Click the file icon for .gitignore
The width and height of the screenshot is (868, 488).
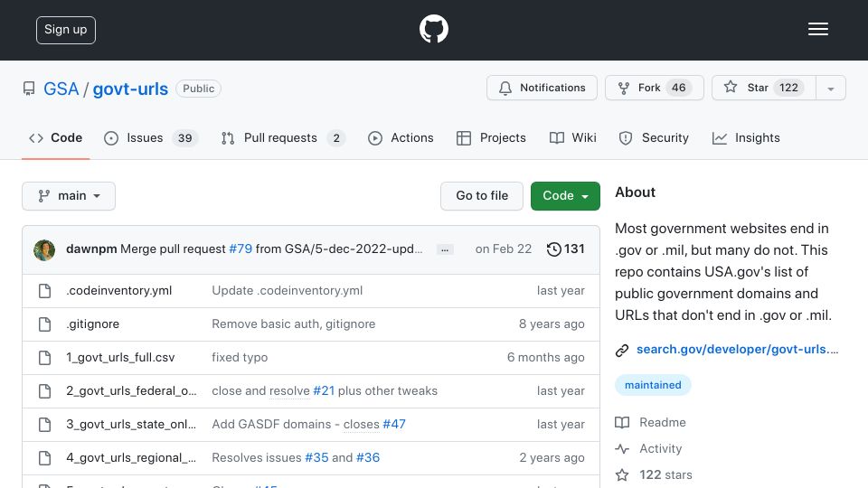pyautogui.click(x=45, y=324)
